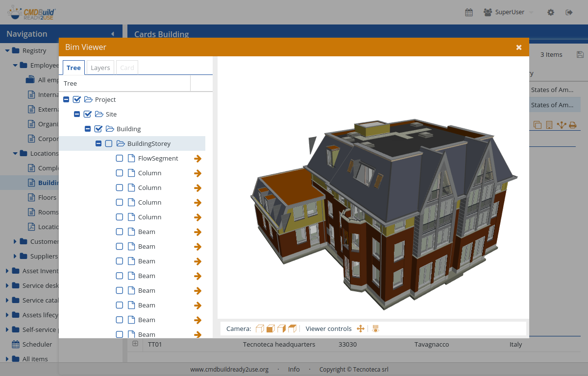This screenshot has width=588, height=376.
Task: Select the Tree tab
Action: (73, 68)
